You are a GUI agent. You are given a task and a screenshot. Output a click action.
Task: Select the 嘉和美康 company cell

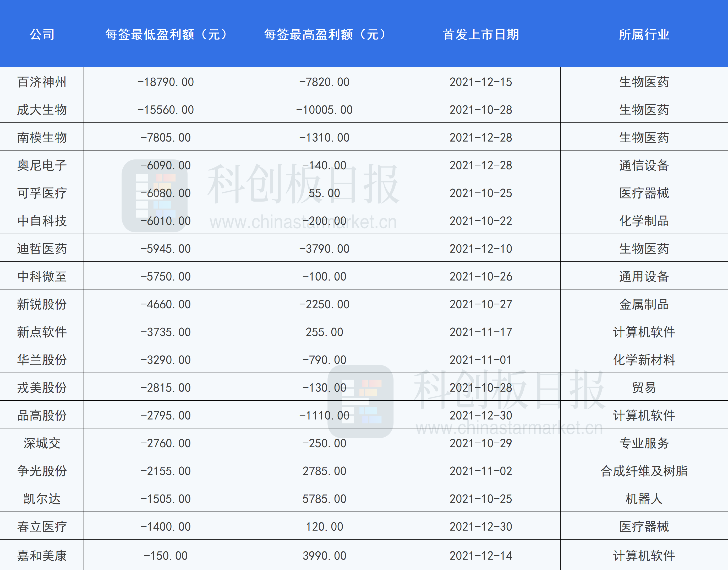pos(42,555)
